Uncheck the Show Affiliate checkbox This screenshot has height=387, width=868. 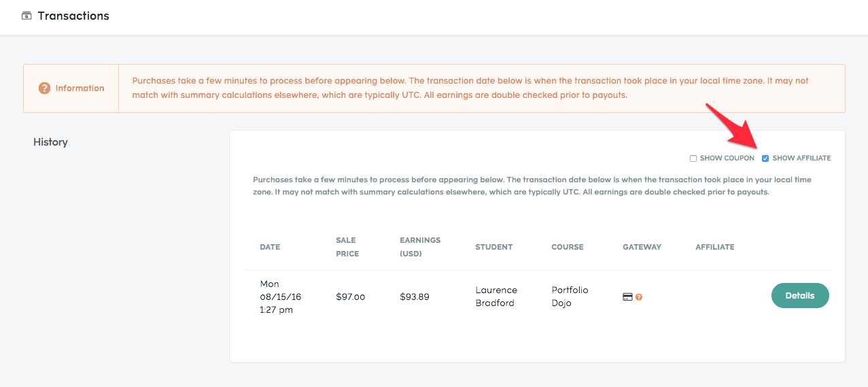(765, 158)
